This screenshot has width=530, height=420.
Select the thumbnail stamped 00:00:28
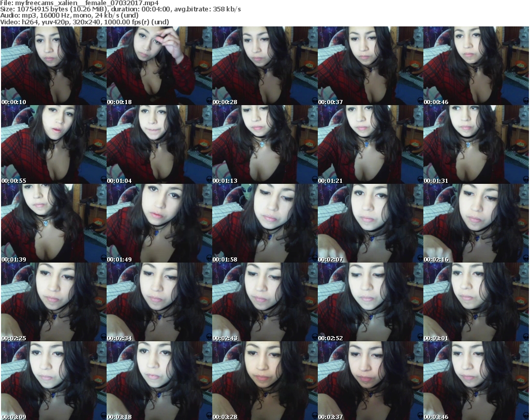pyautogui.click(x=264, y=66)
